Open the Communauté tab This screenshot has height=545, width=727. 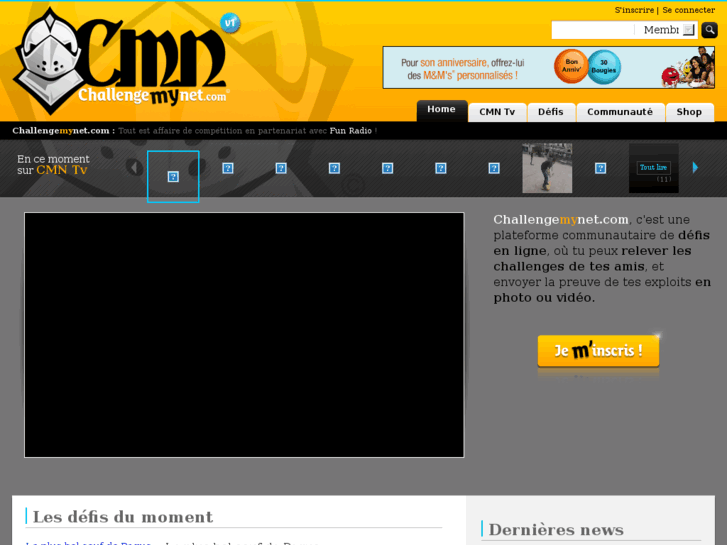coord(620,112)
